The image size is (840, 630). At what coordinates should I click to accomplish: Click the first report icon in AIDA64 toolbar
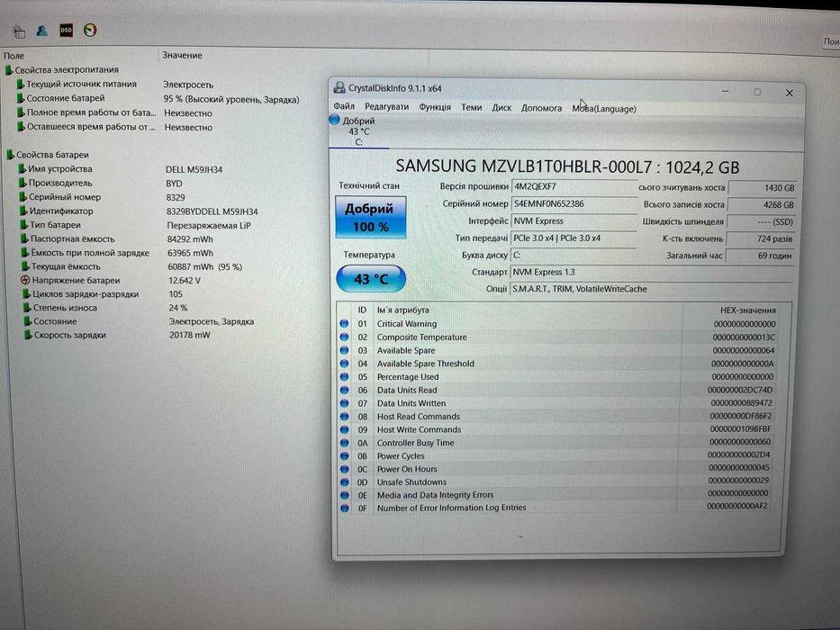19,31
